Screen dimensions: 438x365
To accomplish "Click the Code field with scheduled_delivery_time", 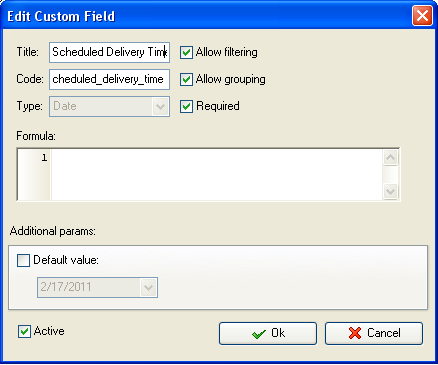I will click(x=109, y=79).
